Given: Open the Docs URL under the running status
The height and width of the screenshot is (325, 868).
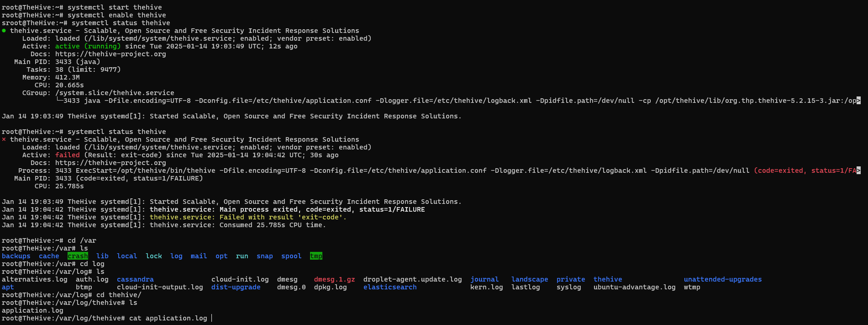Looking at the screenshot, I should point(110,54).
